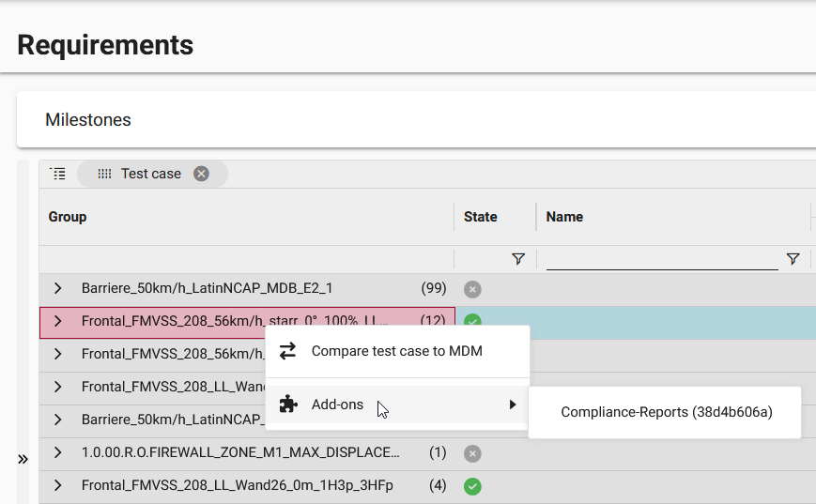Expand the highlighted Frontal_FMVSS_208_56km/h_starr row
816x504 pixels.
point(58,321)
